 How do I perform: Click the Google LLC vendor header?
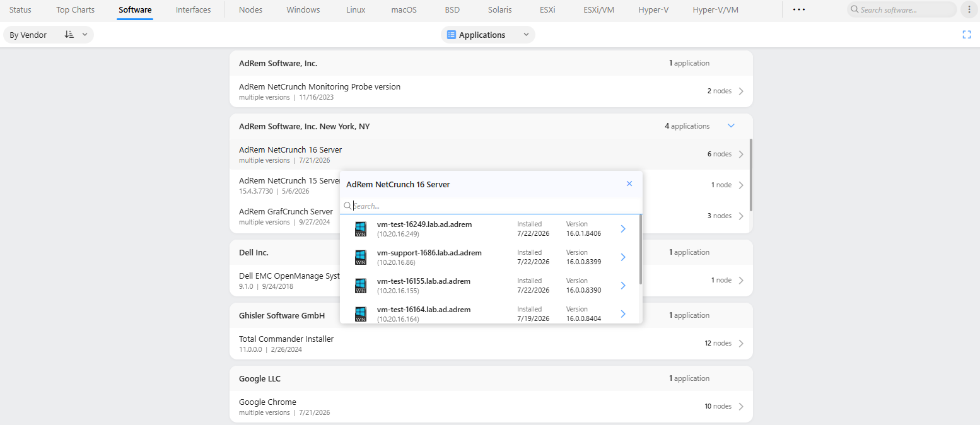tap(260, 378)
